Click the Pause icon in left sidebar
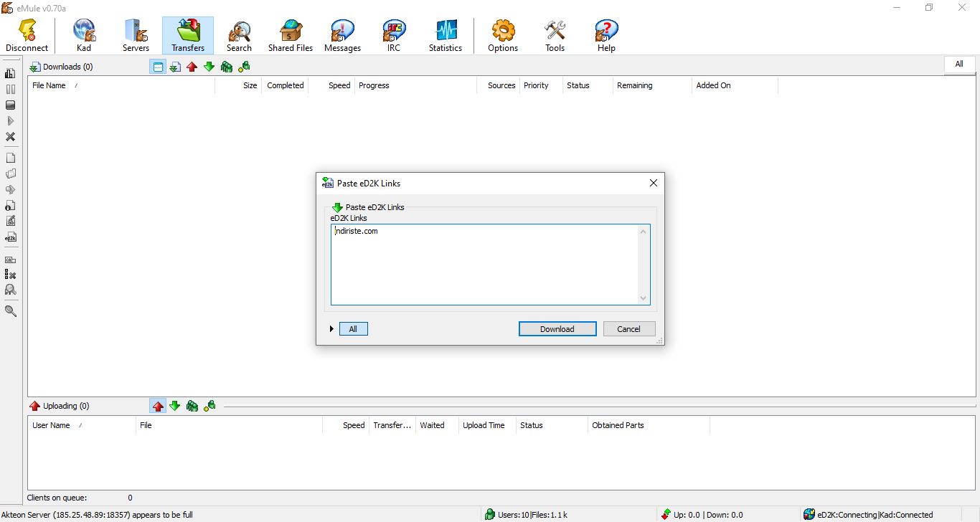 (x=10, y=89)
